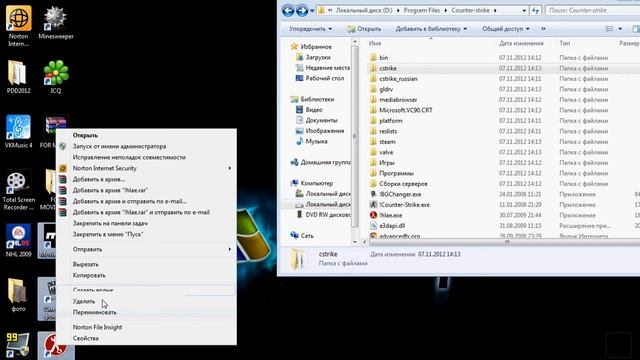
Task: Select Total Screen Recorder desktop icon
Action: 18,190
